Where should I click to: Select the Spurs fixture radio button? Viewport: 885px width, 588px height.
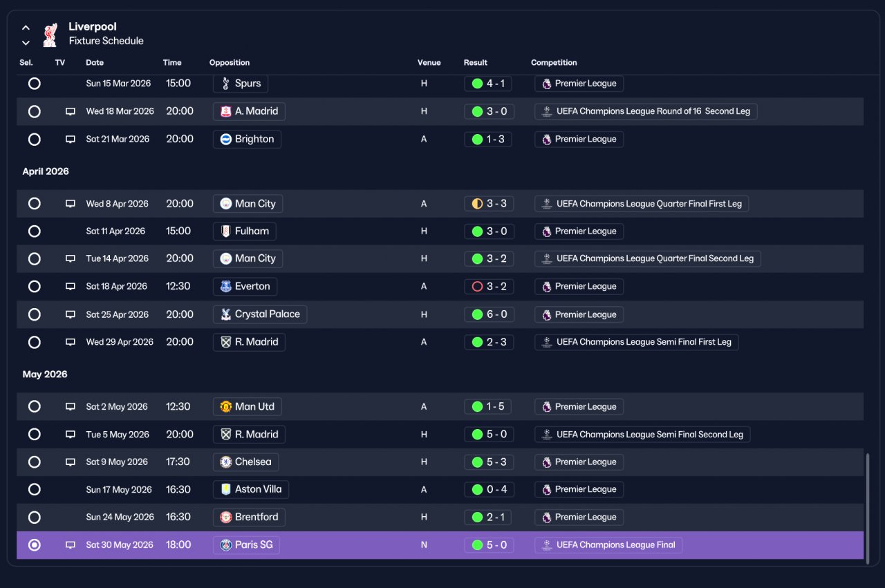click(x=35, y=84)
